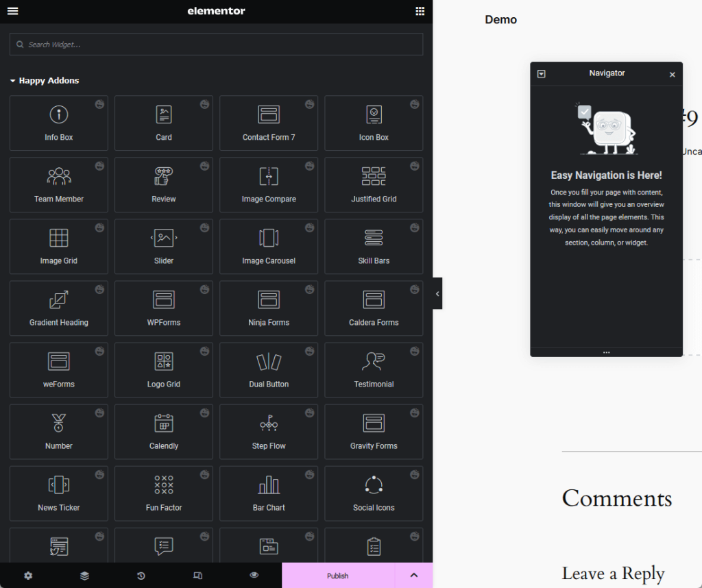Click the Search Widget input field

pyautogui.click(x=216, y=45)
